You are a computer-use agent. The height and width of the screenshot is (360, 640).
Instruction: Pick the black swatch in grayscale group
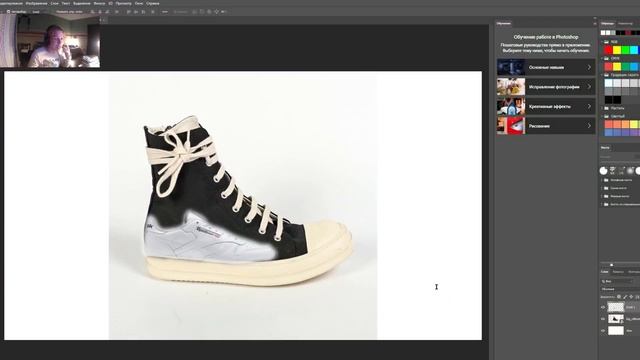(609, 100)
